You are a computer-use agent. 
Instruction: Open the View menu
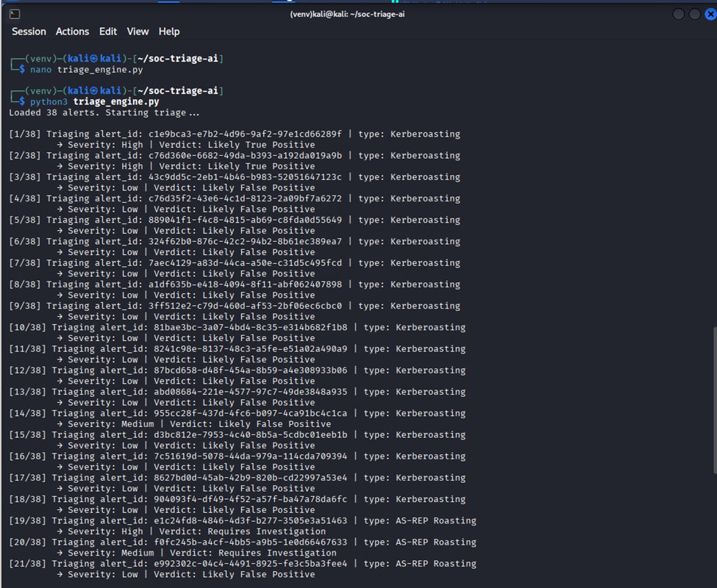[x=138, y=32]
